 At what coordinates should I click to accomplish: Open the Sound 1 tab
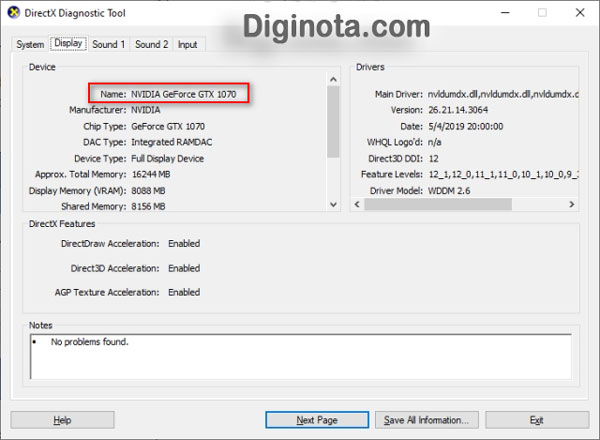109,44
